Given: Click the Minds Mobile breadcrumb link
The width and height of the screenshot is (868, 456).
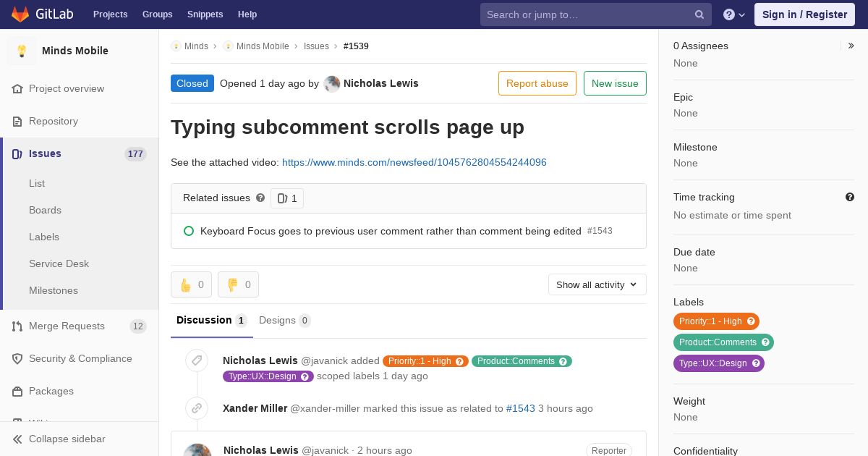Looking at the screenshot, I should point(263,46).
